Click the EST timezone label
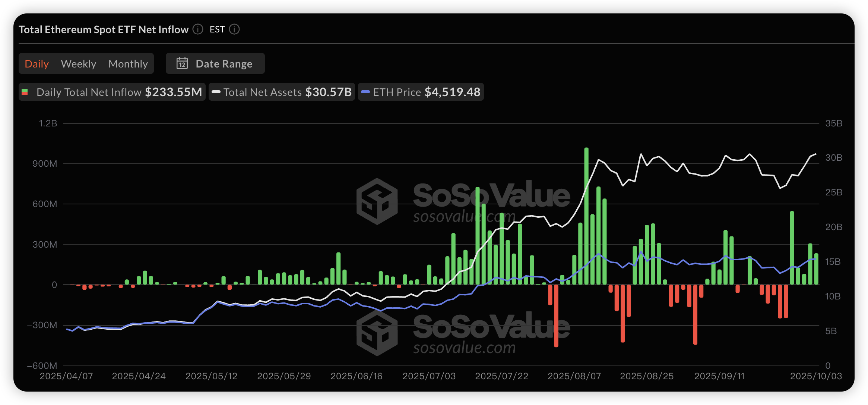 (217, 29)
